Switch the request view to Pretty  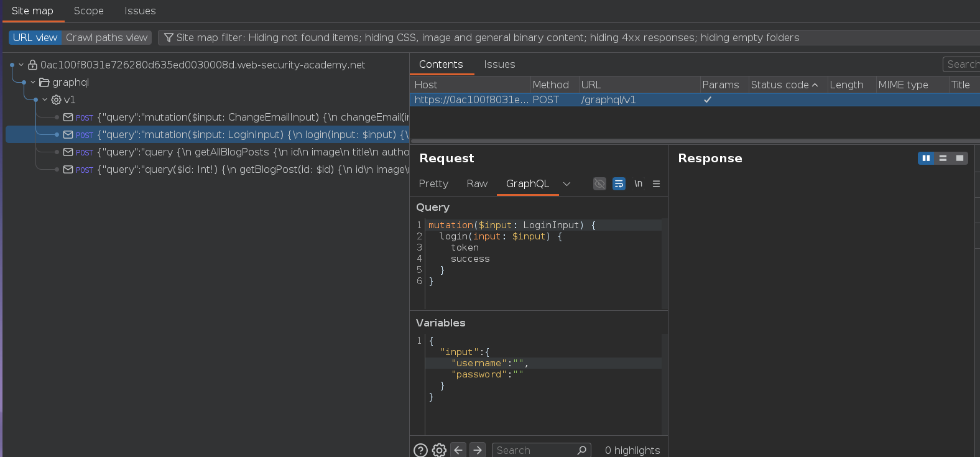click(x=433, y=183)
